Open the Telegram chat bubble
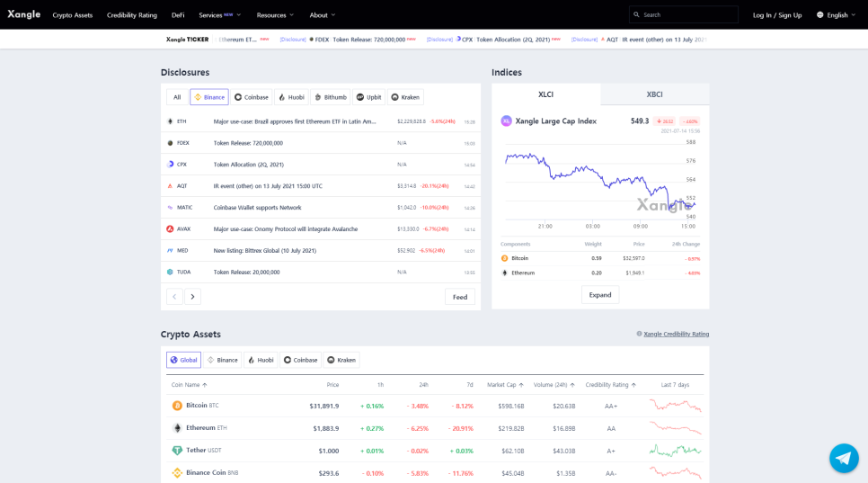The width and height of the screenshot is (868, 483). coord(844,458)
